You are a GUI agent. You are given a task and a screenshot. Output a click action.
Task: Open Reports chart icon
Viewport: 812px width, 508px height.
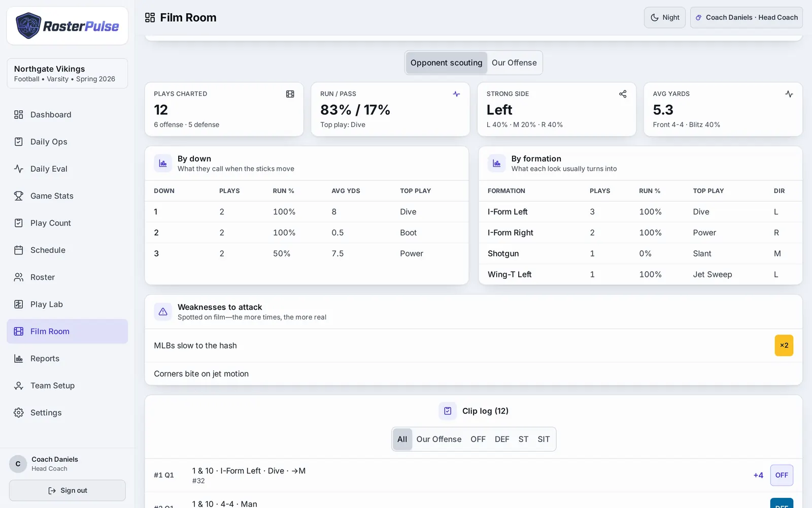(19, 359)
